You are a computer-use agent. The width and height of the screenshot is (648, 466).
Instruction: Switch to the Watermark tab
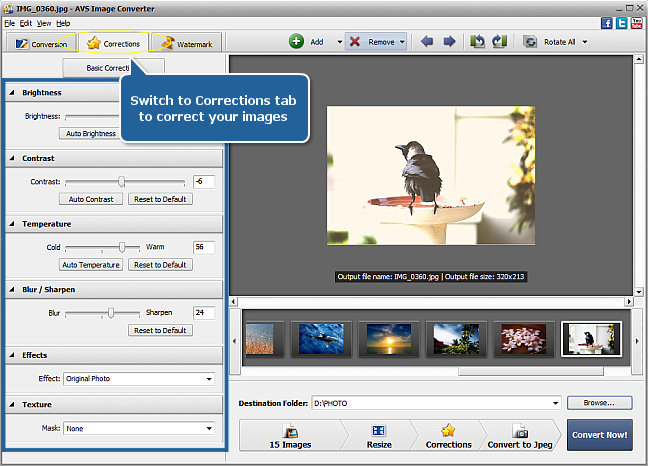186,43
